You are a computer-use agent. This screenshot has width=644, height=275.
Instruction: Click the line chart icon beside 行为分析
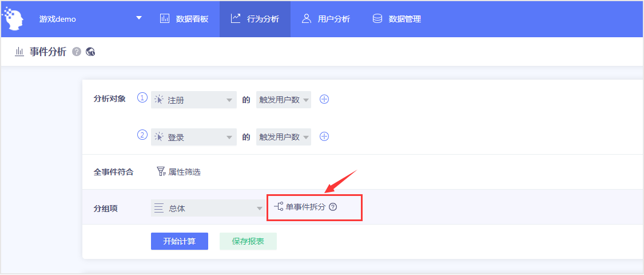235,18
